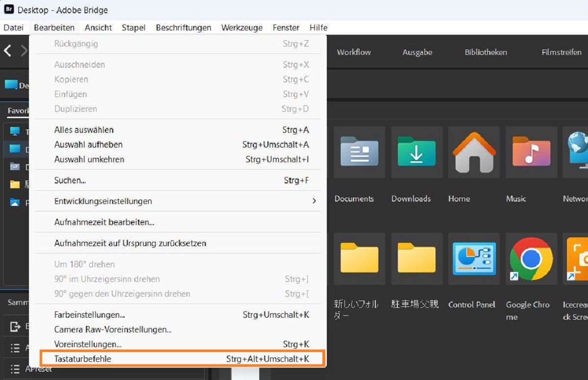Choose Aufnahmezeit bearbeiten...
The image size is (588, 380).
178,222
